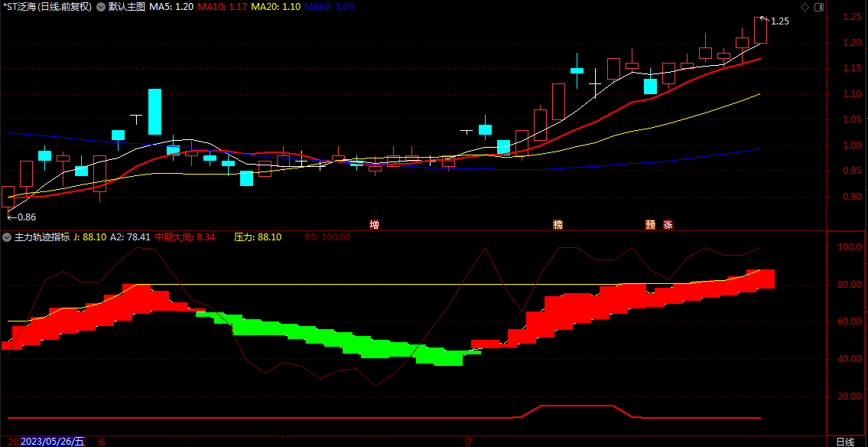This screenshot has width=868, height=447.
Task: Click the *ST泛海 (日线.前复权) title
Action: point(47,7)
